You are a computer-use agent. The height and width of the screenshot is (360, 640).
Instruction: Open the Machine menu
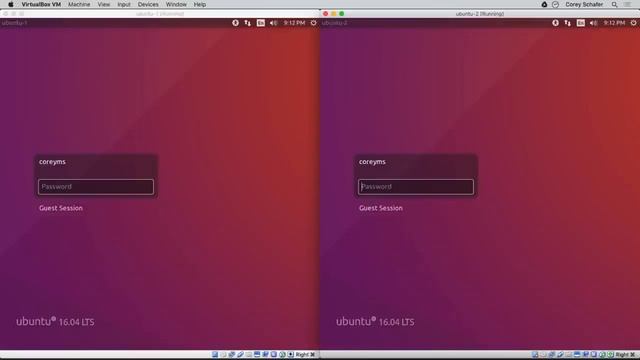click(79, 4)
